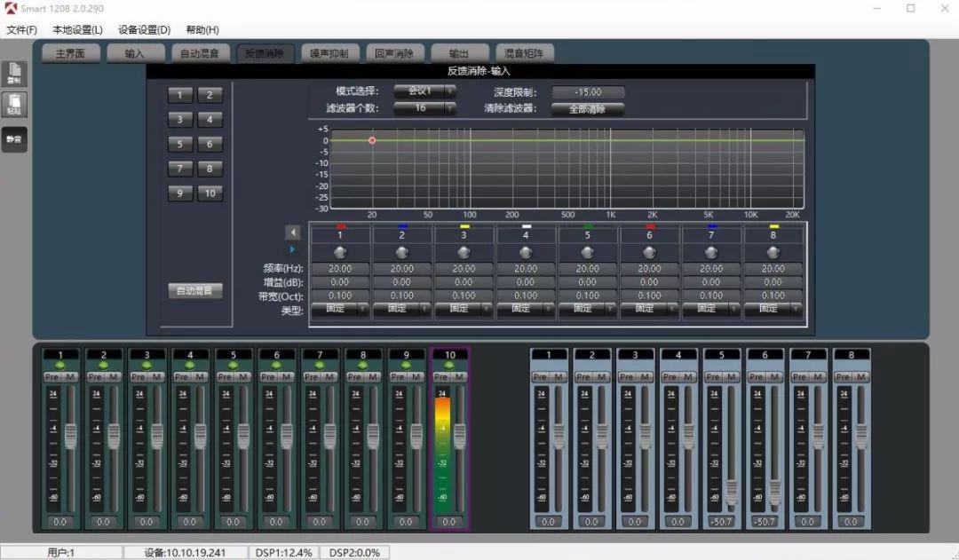
Task: Open filter 6 type (类型) dropdown
Action: click(x=649, y=310)
